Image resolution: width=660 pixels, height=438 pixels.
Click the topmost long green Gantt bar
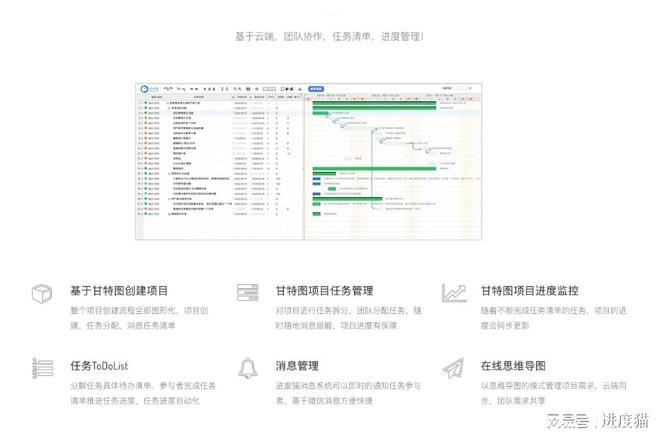pyautogui.click(x=374, y=103)
